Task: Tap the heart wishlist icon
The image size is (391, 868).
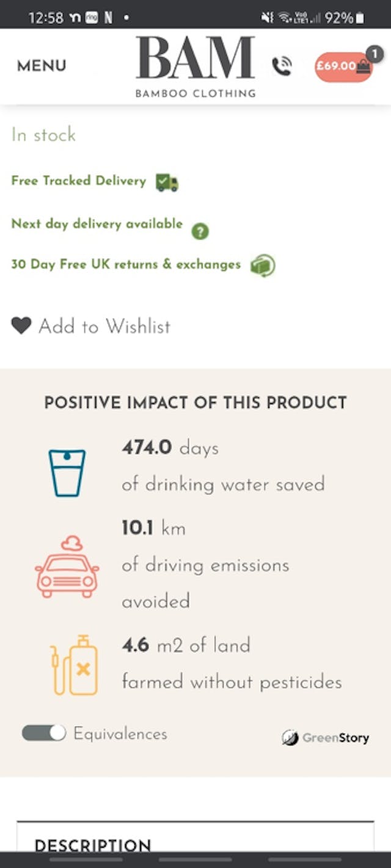Action: [21, 326]
